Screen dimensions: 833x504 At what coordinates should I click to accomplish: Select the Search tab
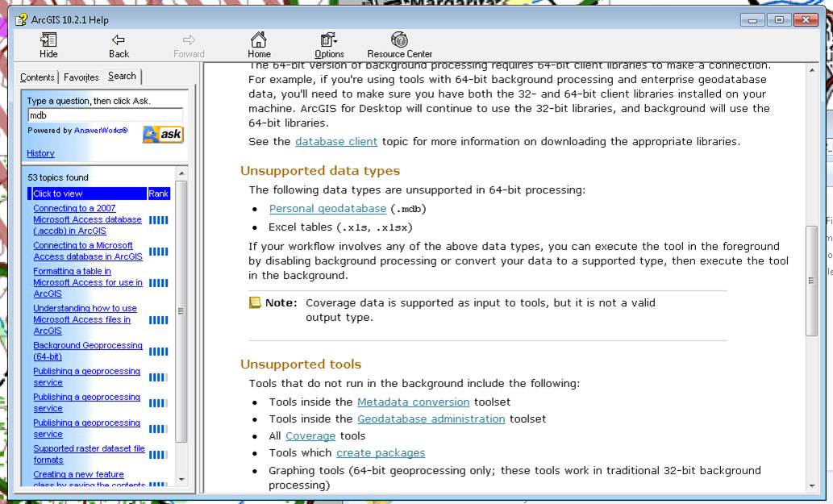point(123,76)
